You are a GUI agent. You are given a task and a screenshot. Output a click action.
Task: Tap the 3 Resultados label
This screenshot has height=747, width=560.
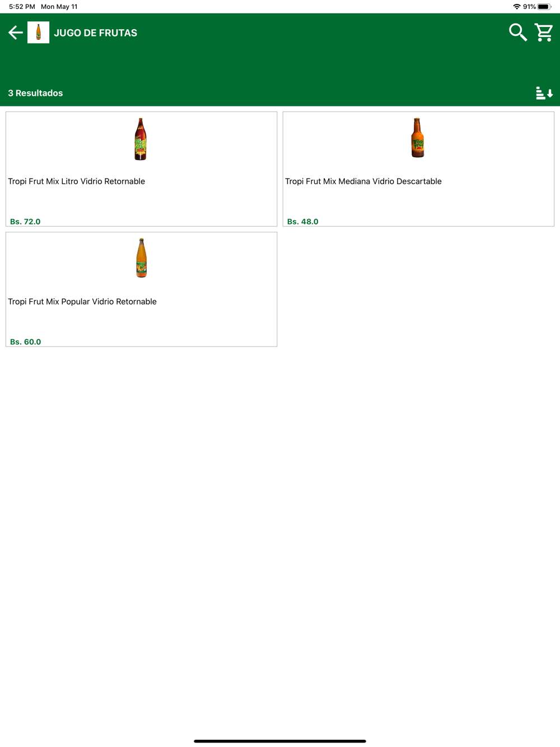pyautogui.click(x=35, y=93)
